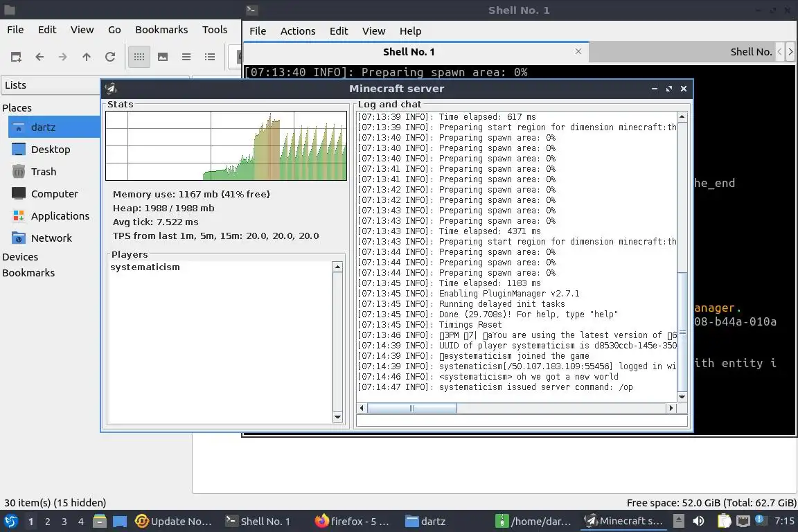Screen dimensions: 798x532
Task: Click log scrollbar down arrow
Action: [682, 397]
